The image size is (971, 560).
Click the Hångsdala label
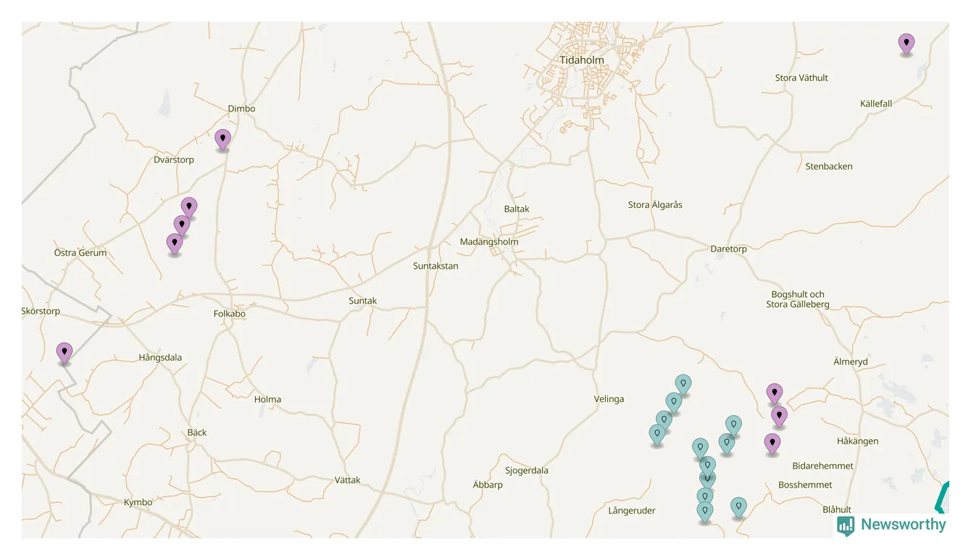(160, 358)
